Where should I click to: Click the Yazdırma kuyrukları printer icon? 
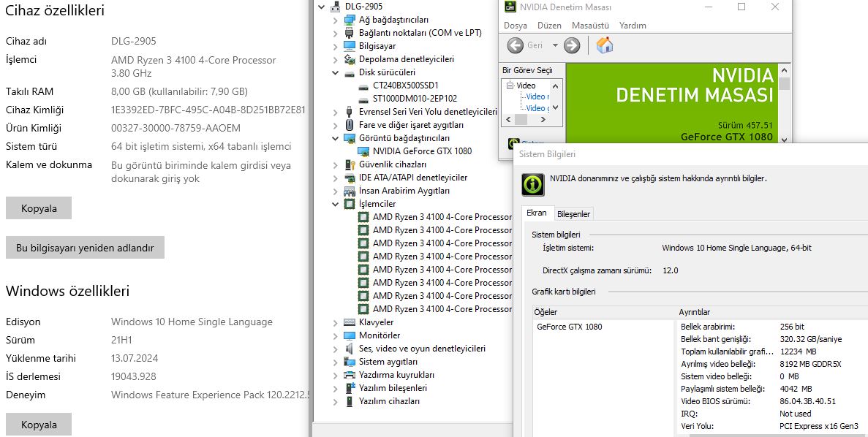350,375
